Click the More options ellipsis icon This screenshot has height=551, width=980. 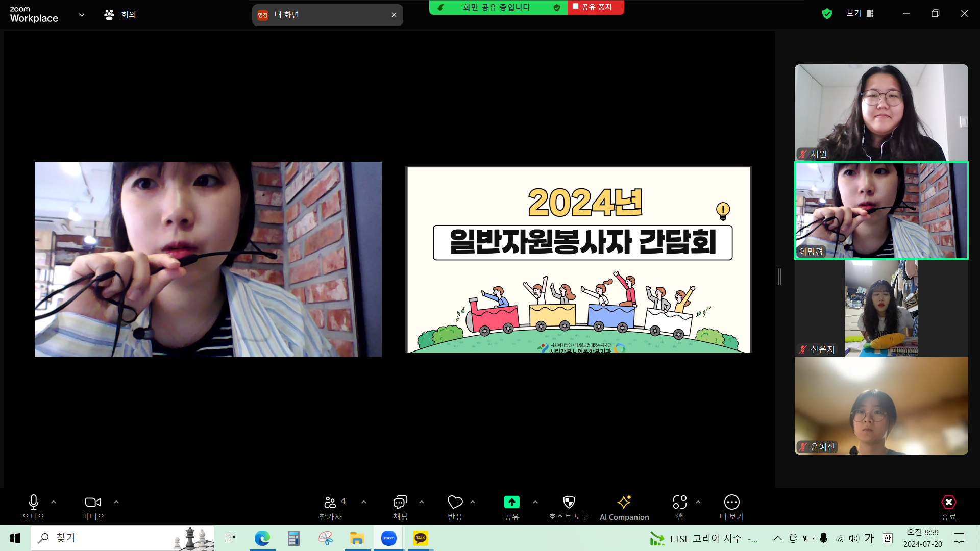731,502
